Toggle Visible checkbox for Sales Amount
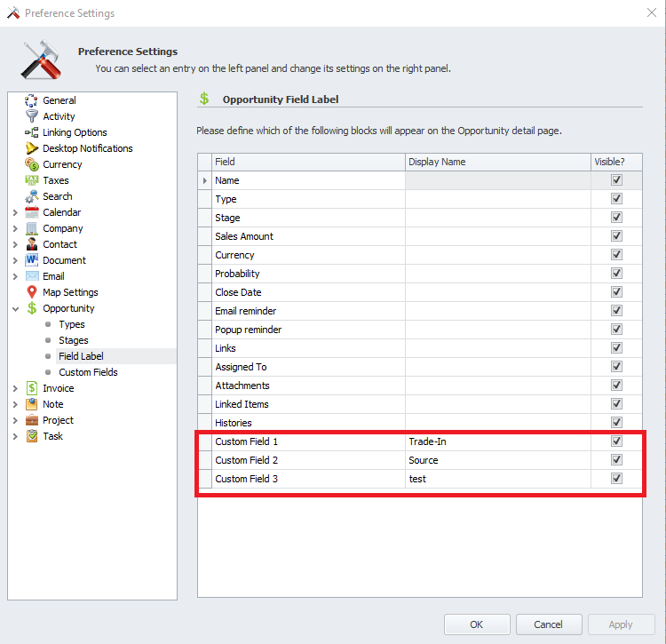Viewport: 666px width, 644px height. [616, 236]
